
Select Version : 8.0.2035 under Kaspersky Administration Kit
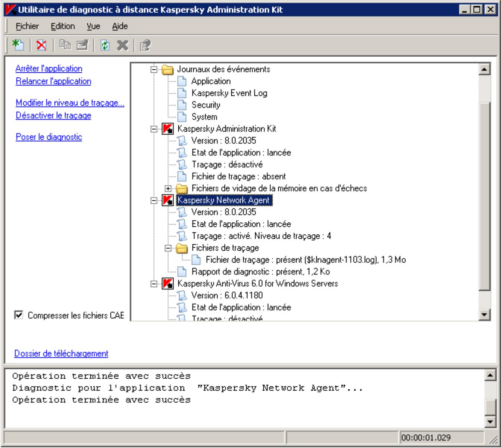click(223, 141)
